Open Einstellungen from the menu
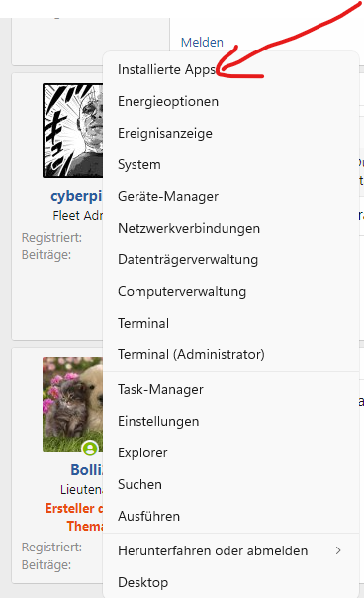364x598 pixels. pos(230,421)
